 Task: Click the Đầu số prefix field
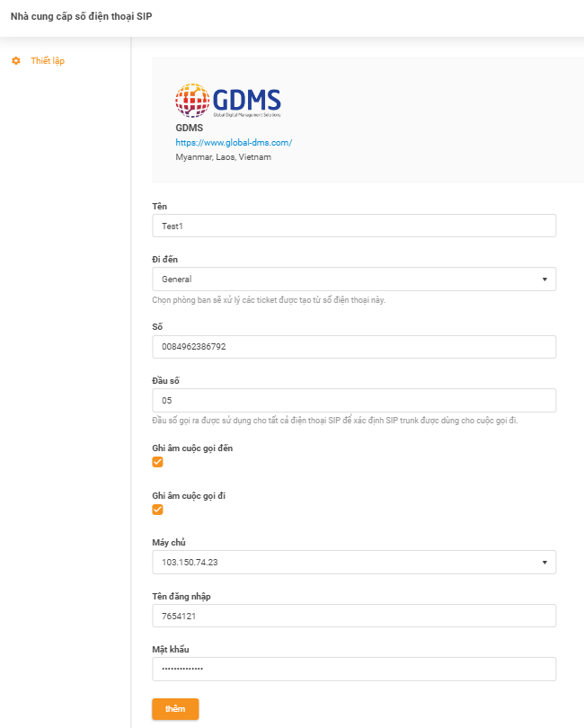(x=354, y=400)
